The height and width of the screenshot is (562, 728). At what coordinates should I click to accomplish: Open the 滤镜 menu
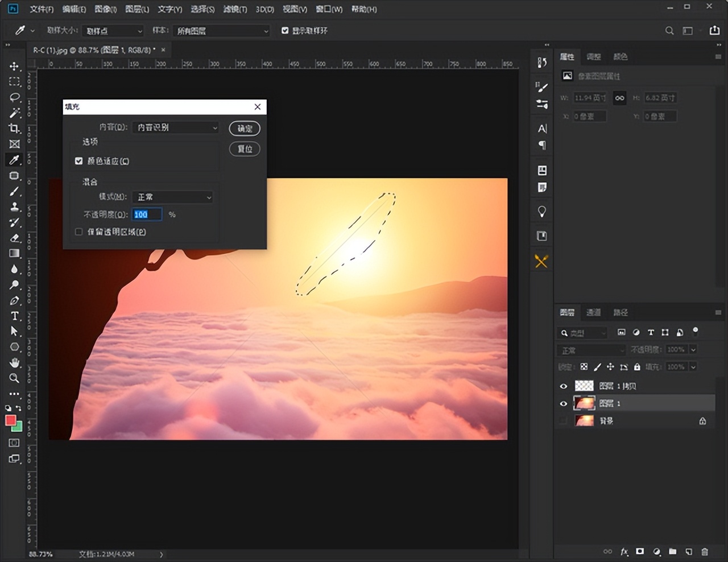pyautogui.click(x=235, y=9)
